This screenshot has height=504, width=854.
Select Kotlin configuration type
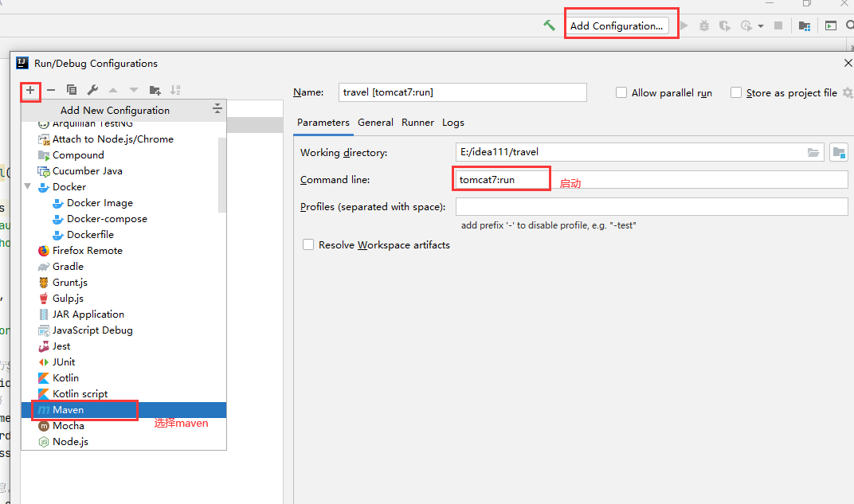[x=123, y=377]
